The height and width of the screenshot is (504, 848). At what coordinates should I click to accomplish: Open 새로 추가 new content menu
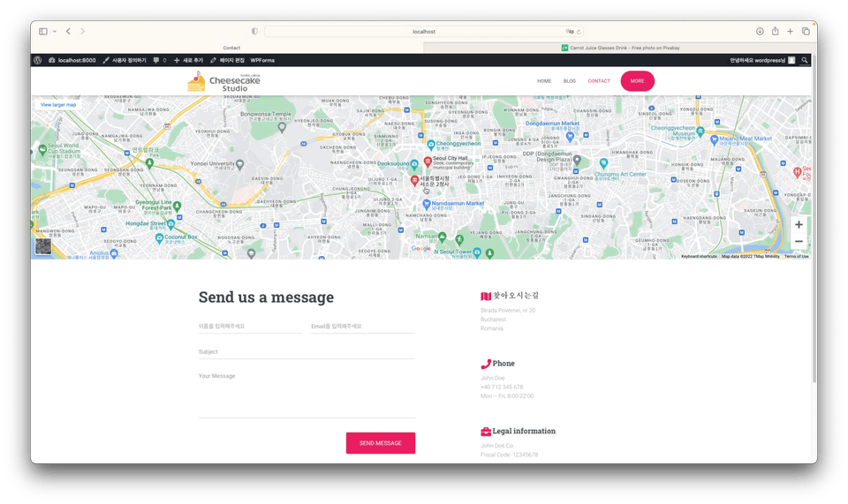tap(188, 60)
